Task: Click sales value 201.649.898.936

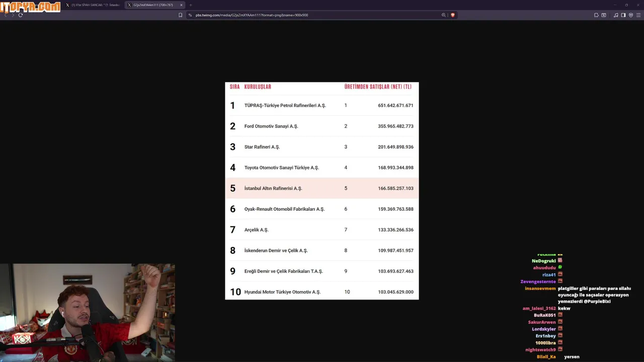Action: pos(395,147)
